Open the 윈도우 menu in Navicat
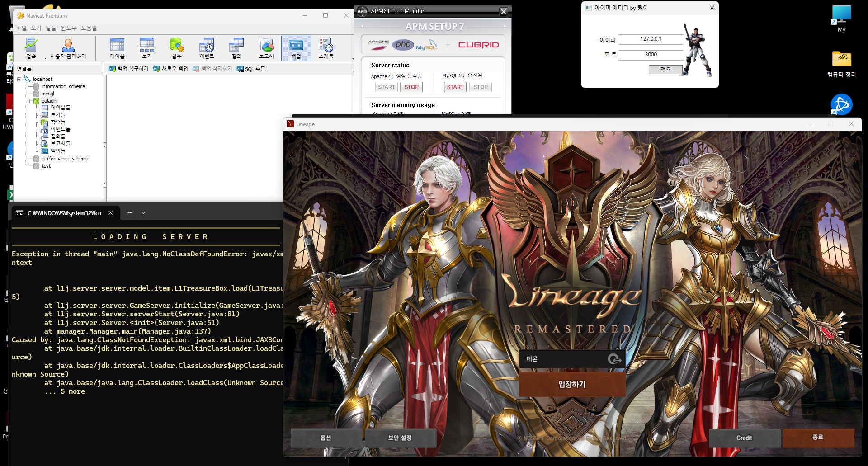This screenshot has width=868, height=466. (69, 28)
